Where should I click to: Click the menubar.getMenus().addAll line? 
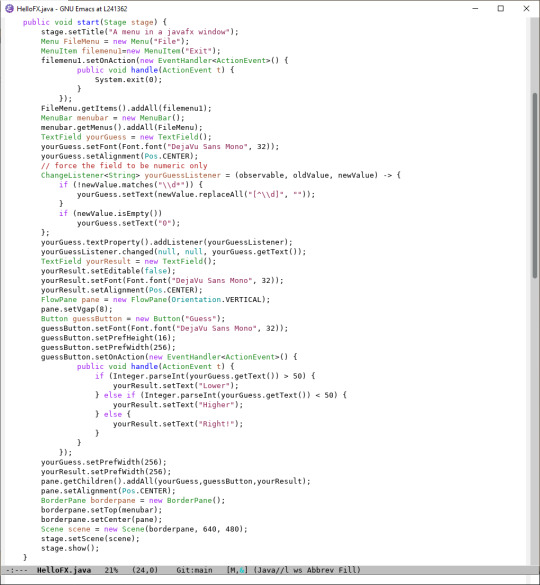click(122, 128)
